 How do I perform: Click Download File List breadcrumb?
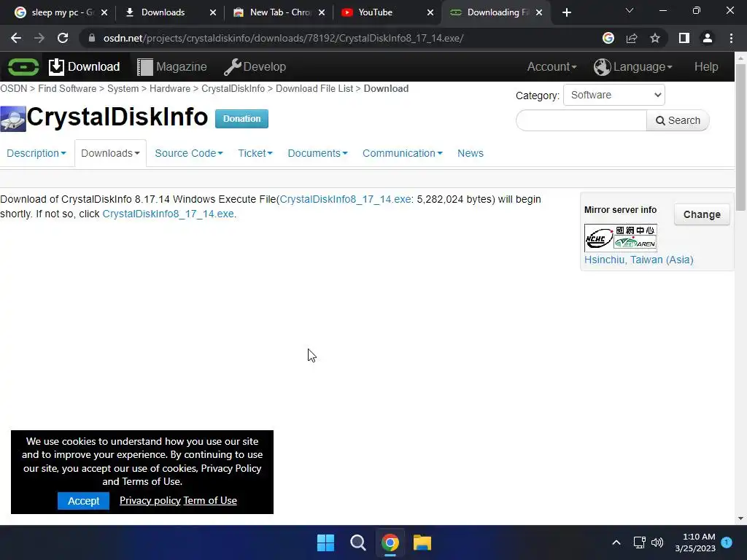314,88
